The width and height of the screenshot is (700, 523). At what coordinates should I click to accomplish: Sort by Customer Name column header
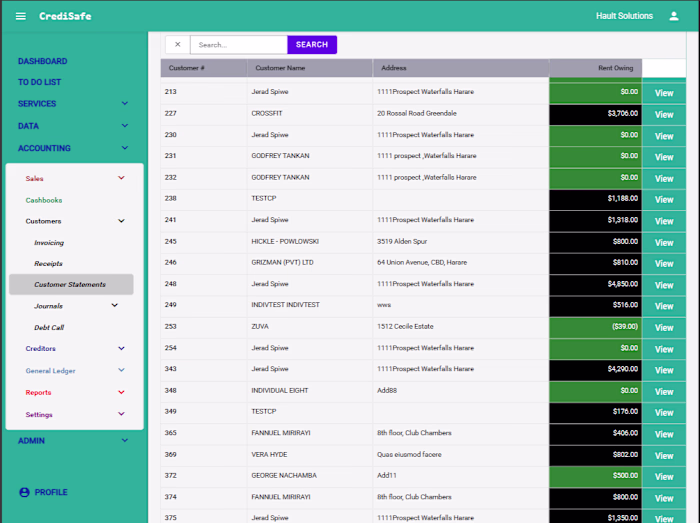coord(310,68)
